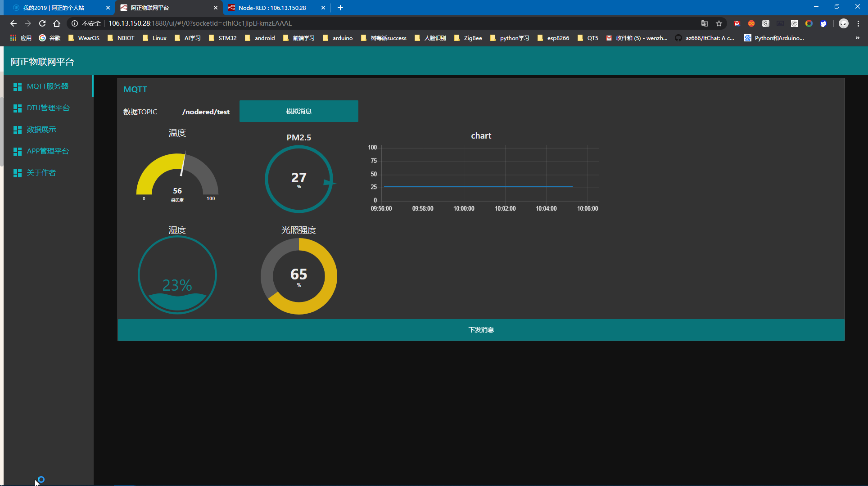Open the WearOS bookmark folder
868x486 pixels.
click(84, 38)
